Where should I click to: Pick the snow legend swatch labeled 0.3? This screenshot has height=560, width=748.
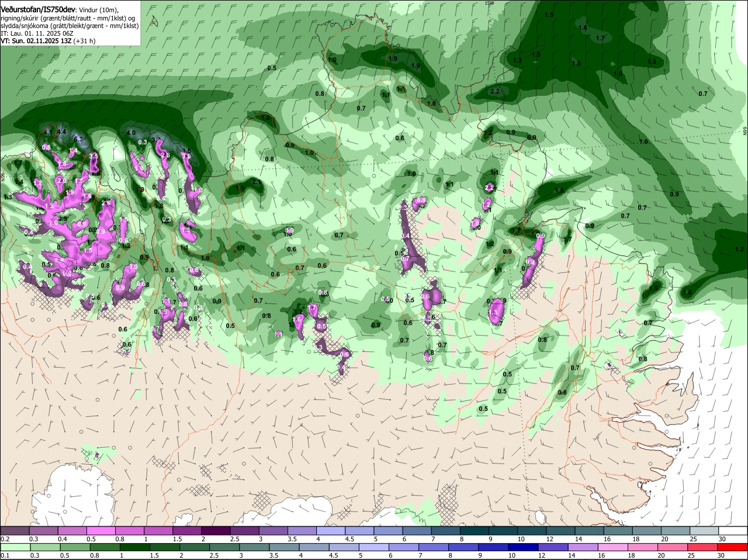[43, 530]
